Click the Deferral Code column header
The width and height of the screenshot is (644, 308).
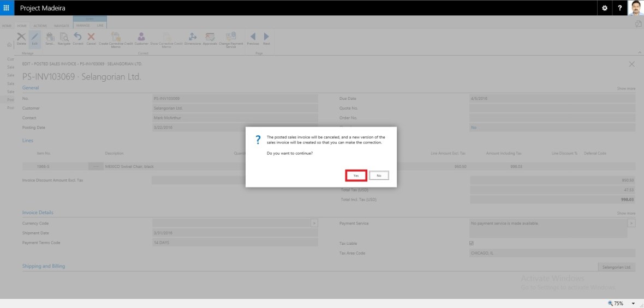click(x=595, y=153)
